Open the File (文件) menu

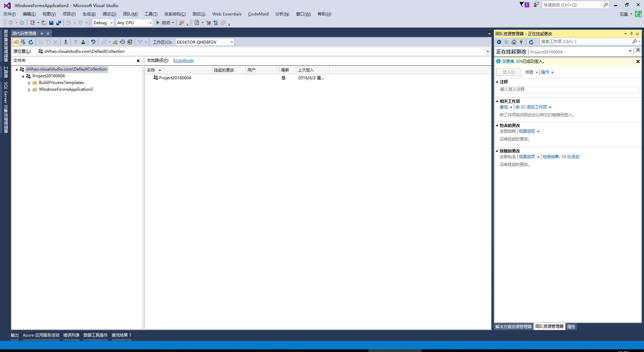point(10,14)
